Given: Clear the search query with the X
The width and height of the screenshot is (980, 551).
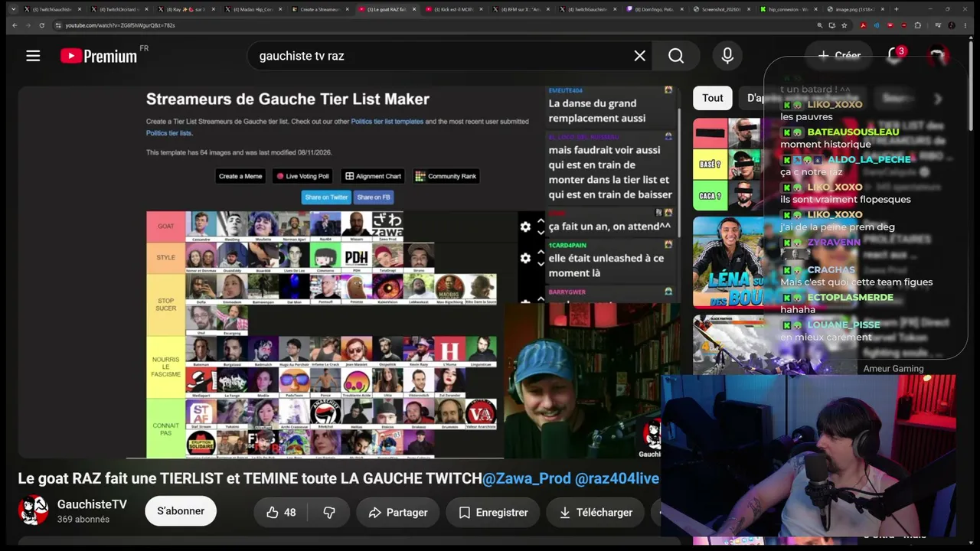Looking at the screenshot, I should point(640,56).
